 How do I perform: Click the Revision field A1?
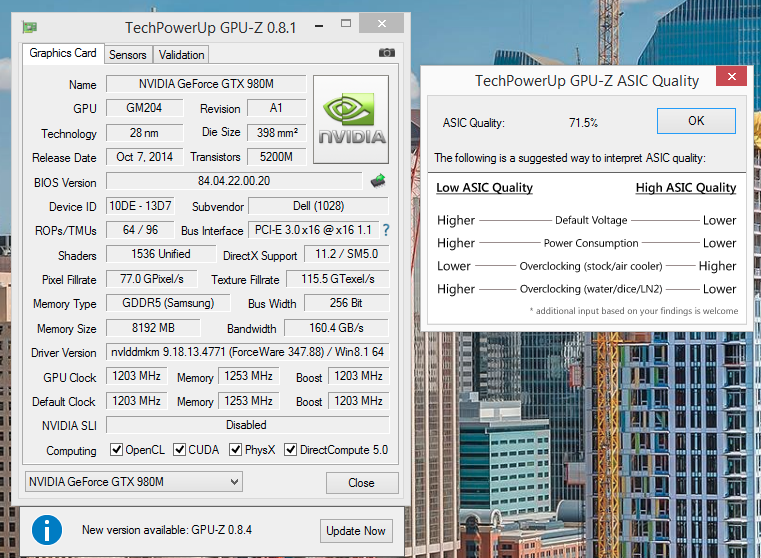coord(277,108)
